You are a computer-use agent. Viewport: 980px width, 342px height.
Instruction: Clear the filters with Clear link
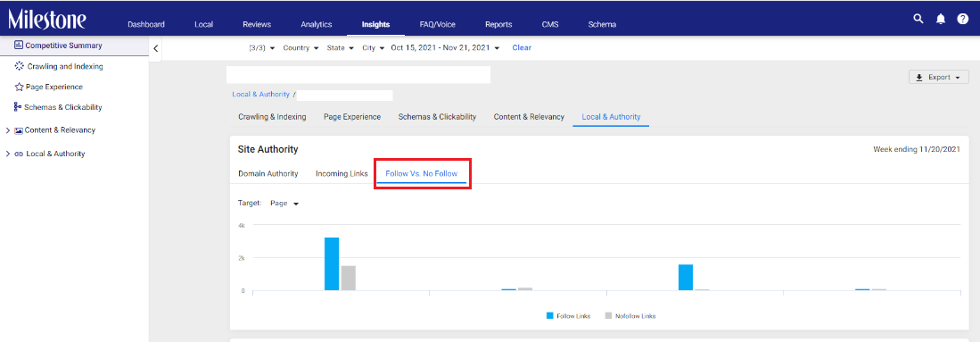coord(522,47)
